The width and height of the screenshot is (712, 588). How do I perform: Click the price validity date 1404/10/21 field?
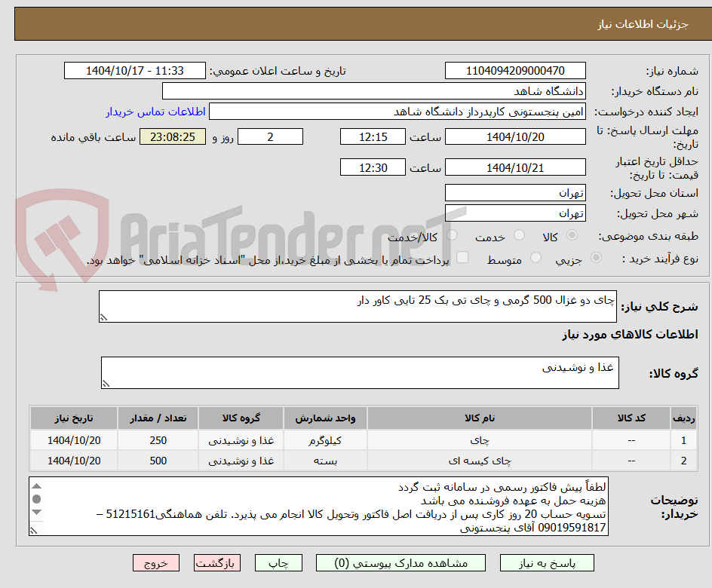pyautogui.click(x=515, y=167)
